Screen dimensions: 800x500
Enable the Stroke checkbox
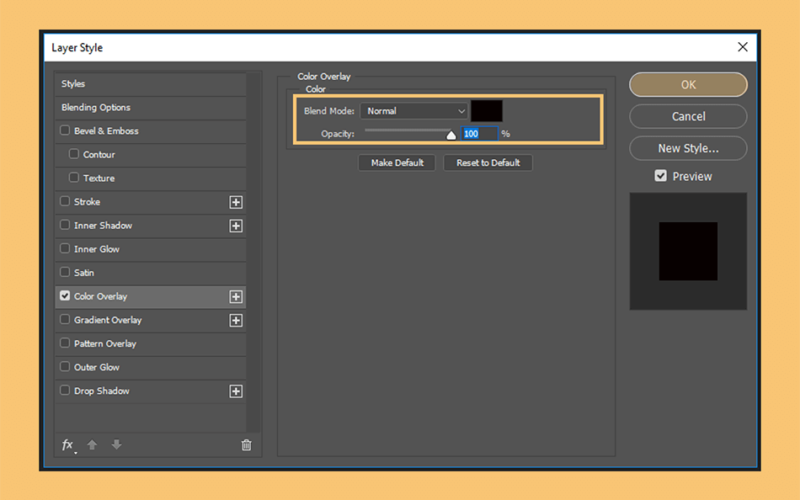[65, 201]
